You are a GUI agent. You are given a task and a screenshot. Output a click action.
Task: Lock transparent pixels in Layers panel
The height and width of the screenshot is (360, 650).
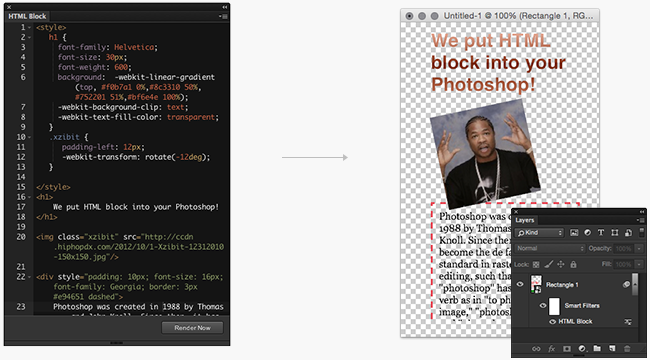click(536, 264)
